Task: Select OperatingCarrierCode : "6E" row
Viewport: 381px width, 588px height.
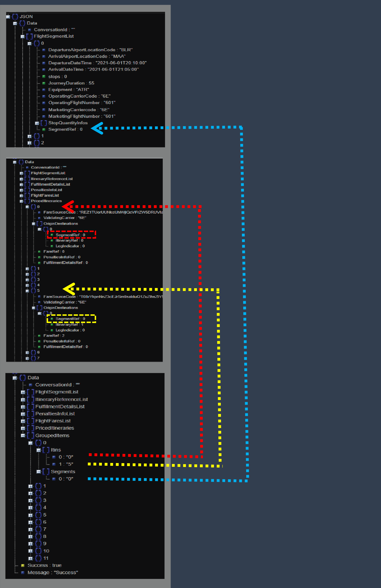Action: coord(80,96)
